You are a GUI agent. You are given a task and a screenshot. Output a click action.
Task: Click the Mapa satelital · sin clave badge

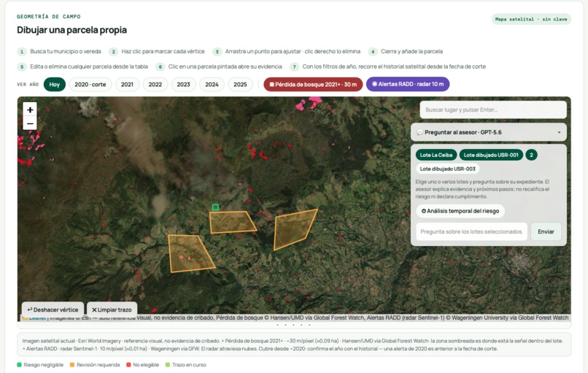tap(531, 19)
